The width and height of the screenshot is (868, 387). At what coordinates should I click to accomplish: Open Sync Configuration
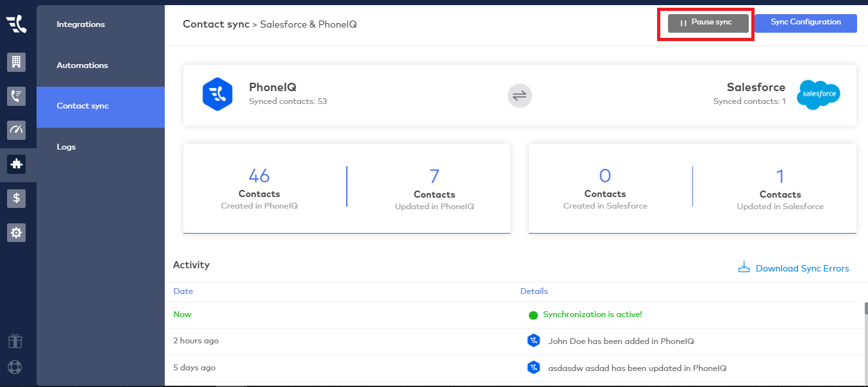805,22
